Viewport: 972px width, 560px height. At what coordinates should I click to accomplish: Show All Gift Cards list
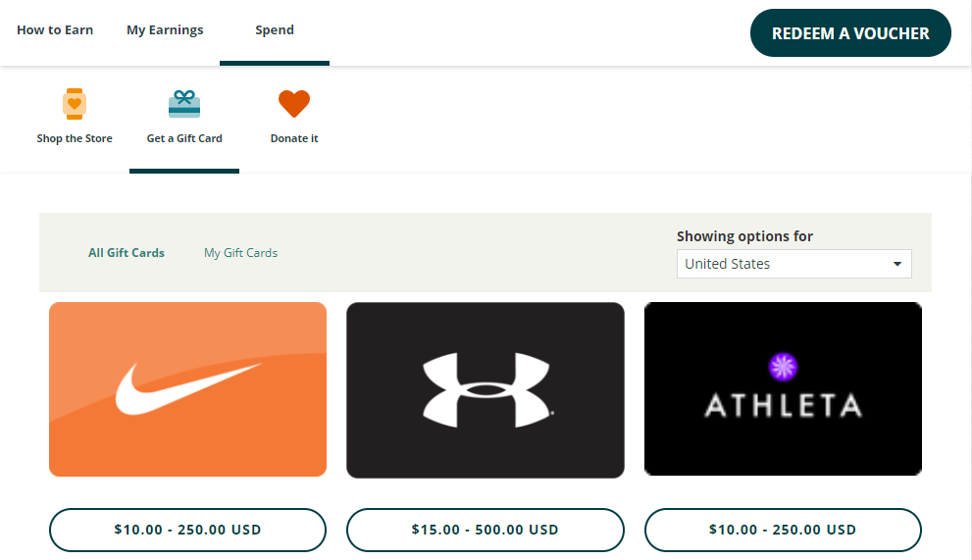[x=127, y=253]
